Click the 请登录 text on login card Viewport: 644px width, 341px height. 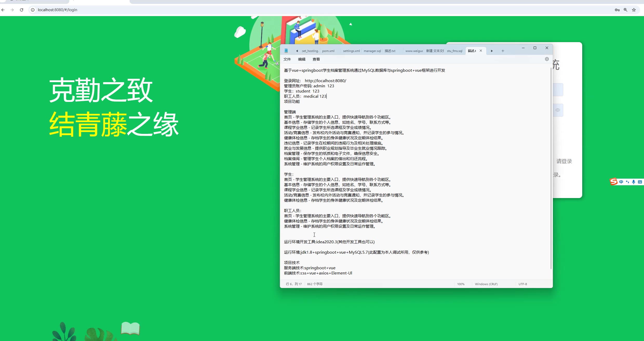[x=564, y=161]
